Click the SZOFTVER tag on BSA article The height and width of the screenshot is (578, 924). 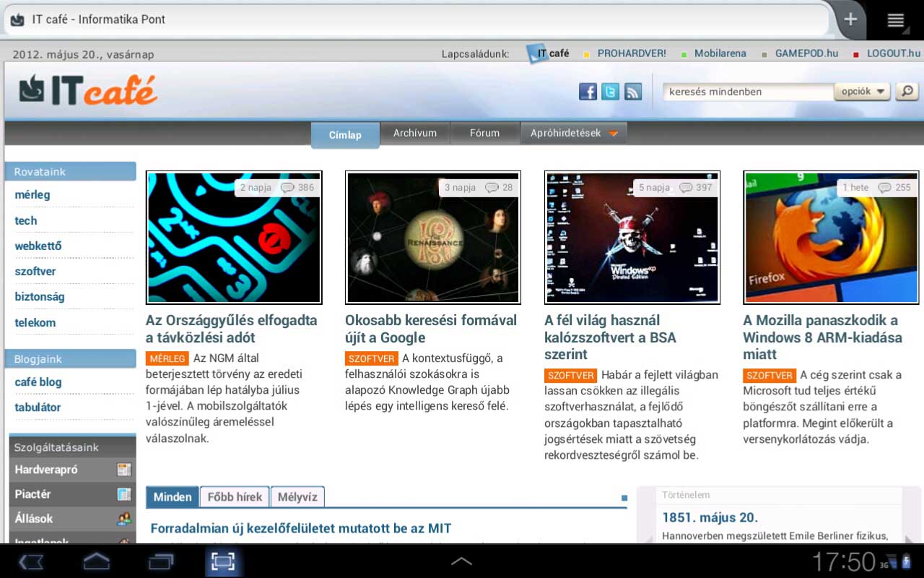click(570, 376)
